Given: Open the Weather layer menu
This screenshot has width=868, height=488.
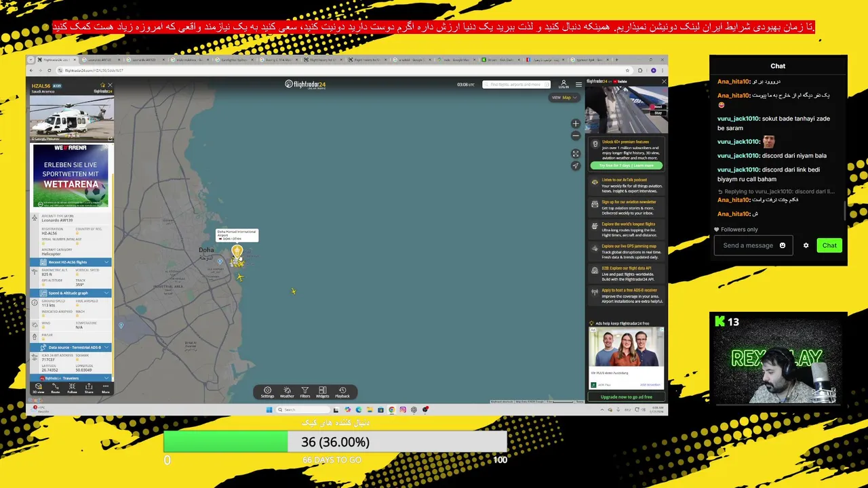Looking at the screenshot, I should coord(287,392).
